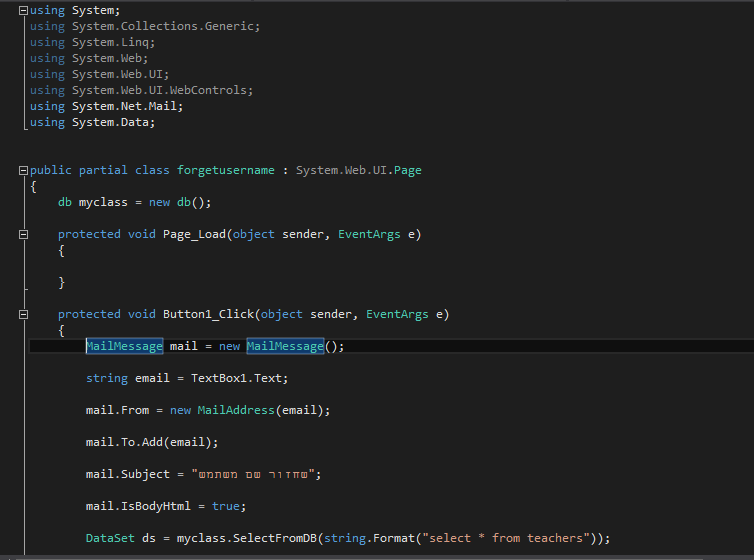The width and height of the screenshot is (754, 560).
Task: Click the class name forgetusername
Action: coord(226,170)
